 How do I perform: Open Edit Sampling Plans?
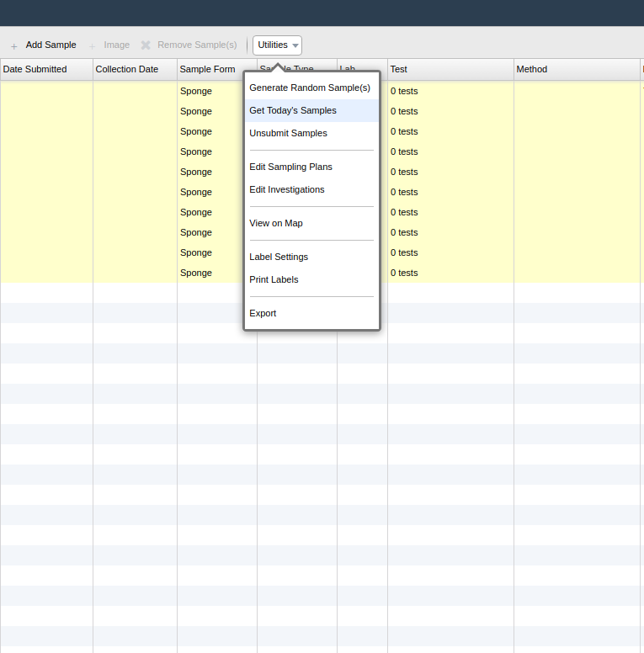(311, 167)
